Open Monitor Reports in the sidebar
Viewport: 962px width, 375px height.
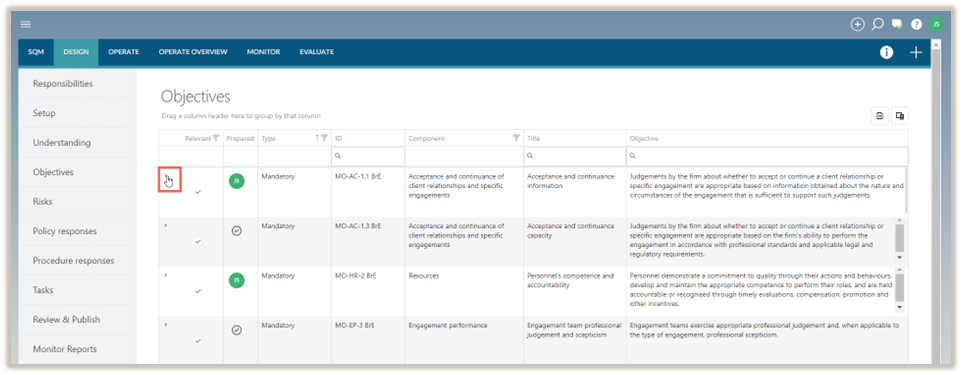(x=65, y=349)
